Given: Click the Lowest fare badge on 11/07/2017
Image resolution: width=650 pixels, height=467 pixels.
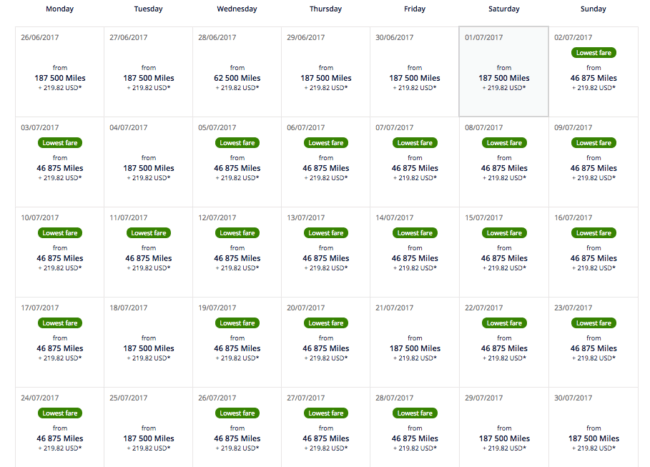Looking at the screenshot, I should pos(148,233).
